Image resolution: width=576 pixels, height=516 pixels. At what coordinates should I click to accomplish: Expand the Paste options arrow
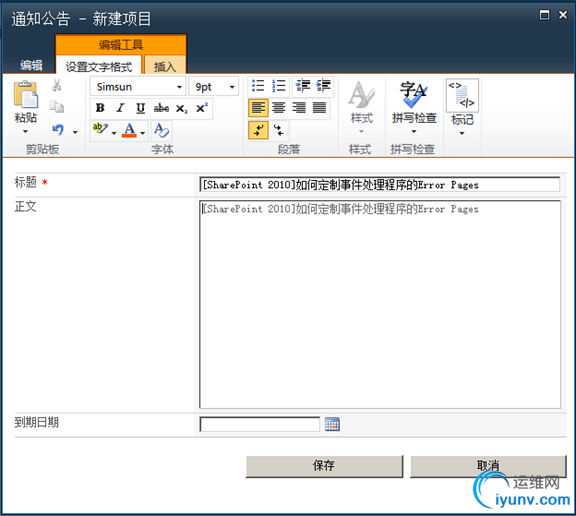coord(25,131)
